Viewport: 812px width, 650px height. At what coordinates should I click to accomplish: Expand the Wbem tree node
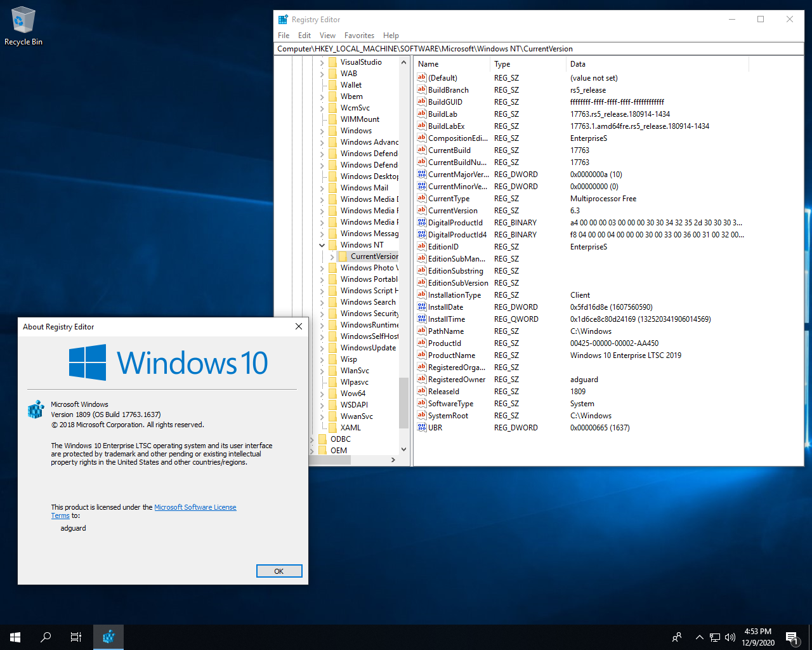point(322,96)
